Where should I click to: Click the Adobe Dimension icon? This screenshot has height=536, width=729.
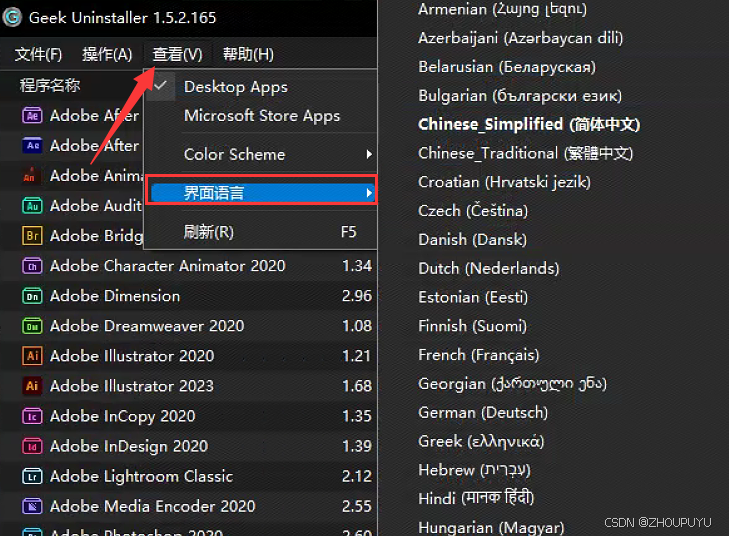tap(32, 296)
